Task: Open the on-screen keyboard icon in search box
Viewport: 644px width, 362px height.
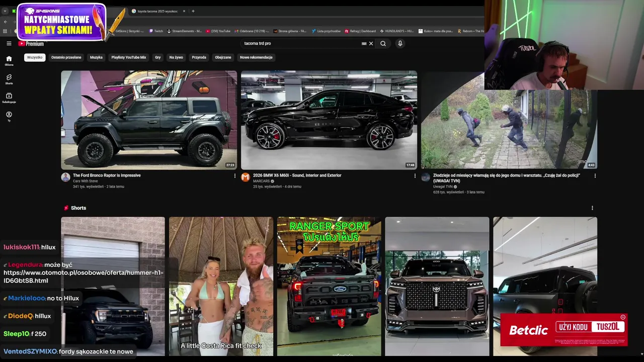Action: pos(364,43)
